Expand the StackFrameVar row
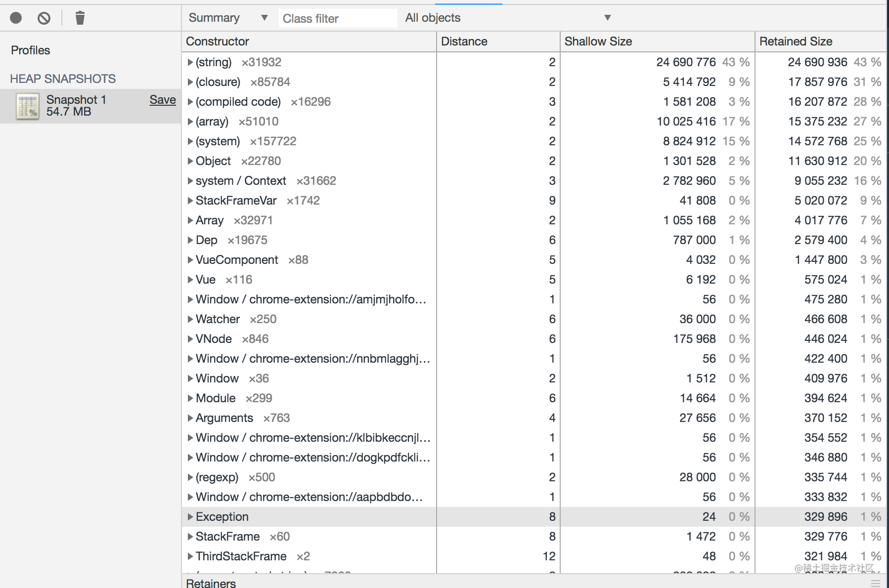This screenshot has height=588, width=889. point(190,201)
